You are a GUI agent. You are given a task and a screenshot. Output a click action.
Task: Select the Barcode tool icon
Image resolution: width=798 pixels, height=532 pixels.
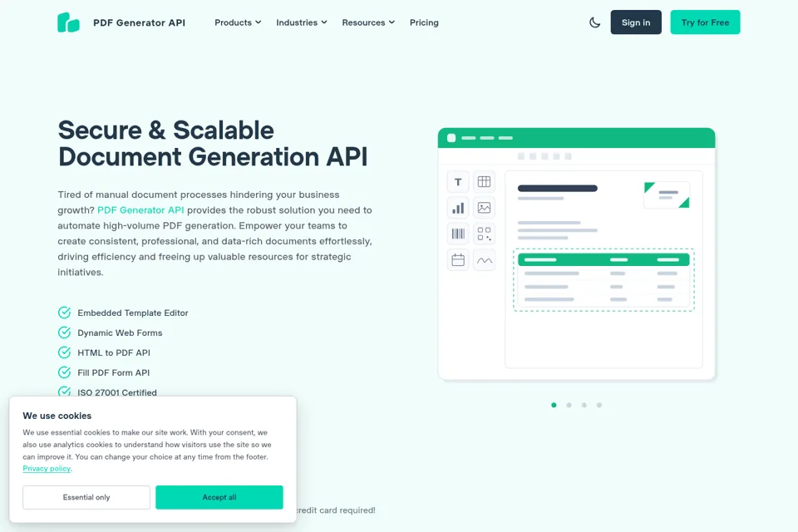(458, 234)
